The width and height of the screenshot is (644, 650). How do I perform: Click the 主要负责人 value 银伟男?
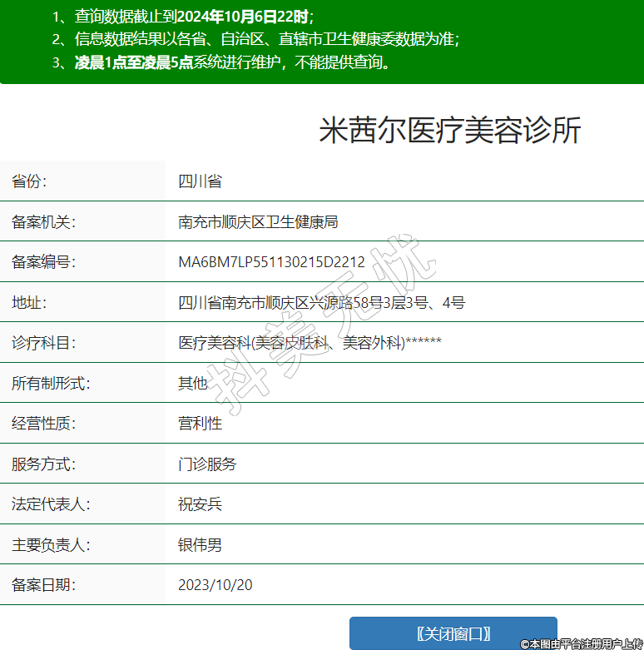point(200,545)
